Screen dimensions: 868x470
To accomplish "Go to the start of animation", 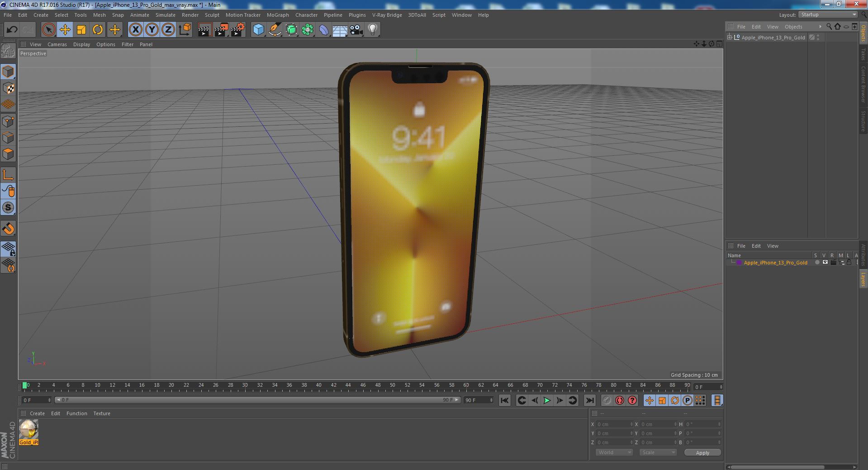I will pyautogui.click(x=505, y=400).
